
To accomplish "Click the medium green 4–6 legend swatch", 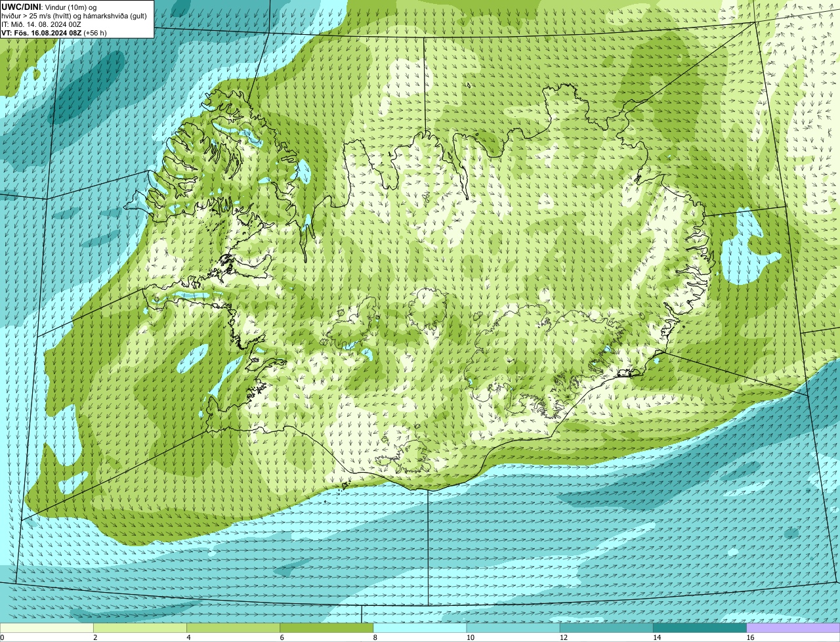I will (234, 628).
